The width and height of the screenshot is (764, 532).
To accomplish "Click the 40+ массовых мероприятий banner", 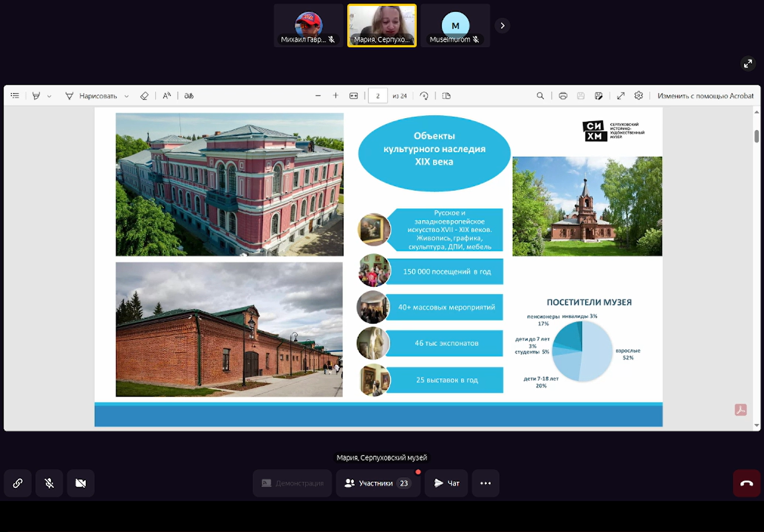I will coord(445,307).
